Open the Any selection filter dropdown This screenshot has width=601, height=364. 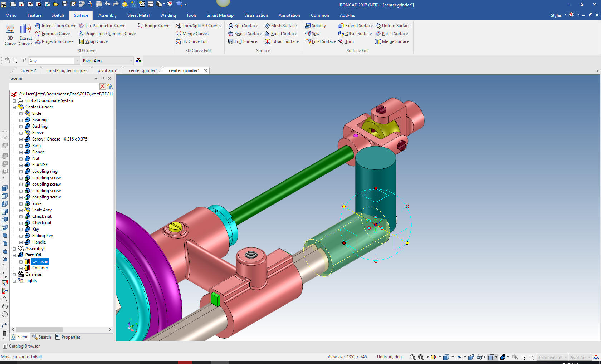[77, 61]
